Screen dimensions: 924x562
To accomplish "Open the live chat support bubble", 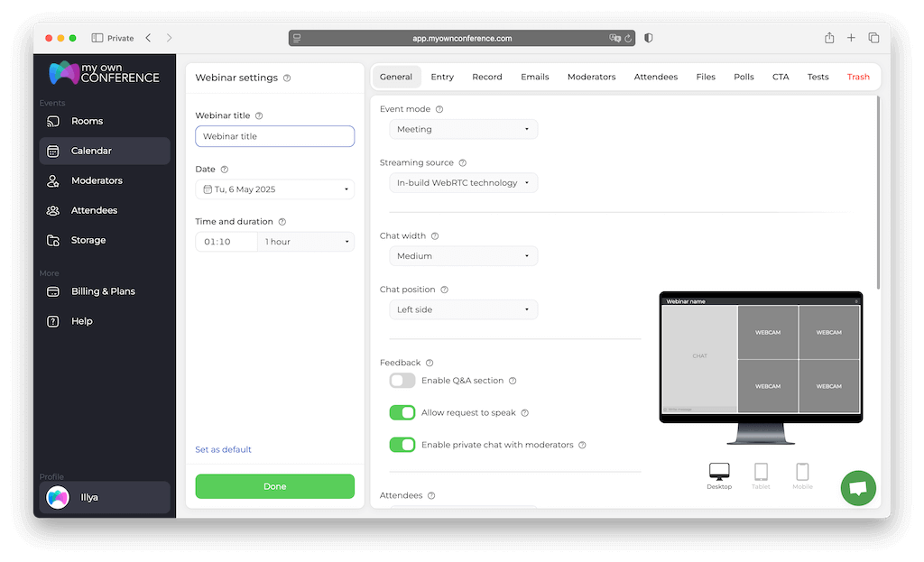I will (857, 488).
